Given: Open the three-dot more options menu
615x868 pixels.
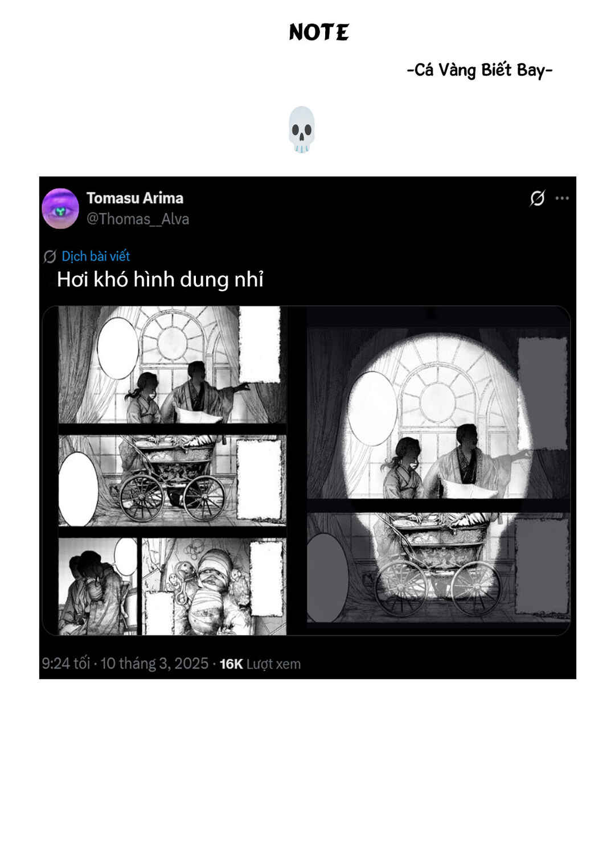Looking at the screenshot, I should point(562,198).
